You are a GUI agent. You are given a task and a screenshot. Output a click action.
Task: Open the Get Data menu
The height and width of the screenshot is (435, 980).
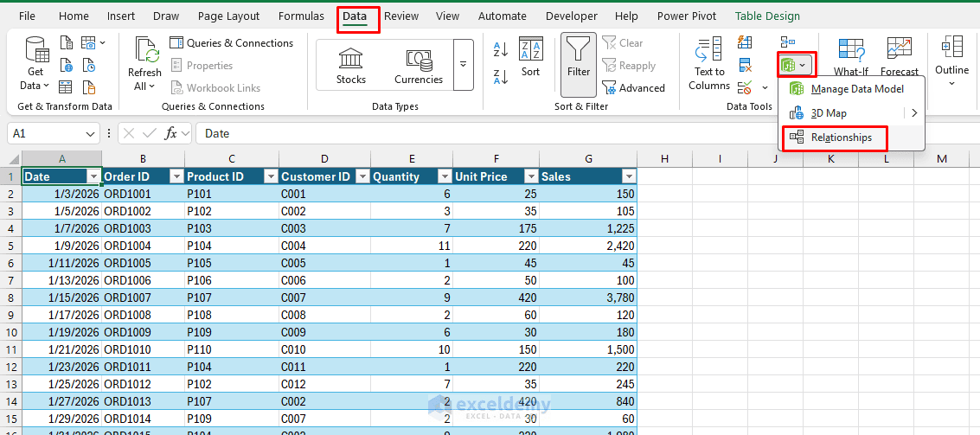click(x=36, y=62)
